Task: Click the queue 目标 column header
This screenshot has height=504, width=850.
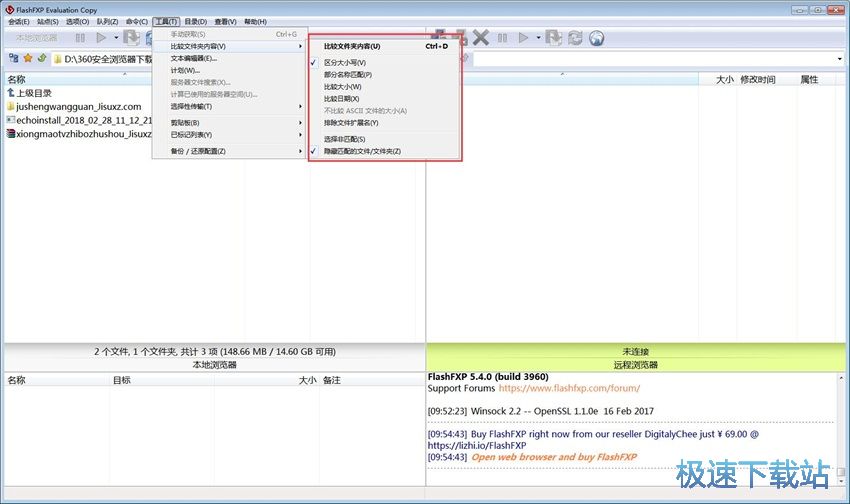Action: (x=122, y=380)
